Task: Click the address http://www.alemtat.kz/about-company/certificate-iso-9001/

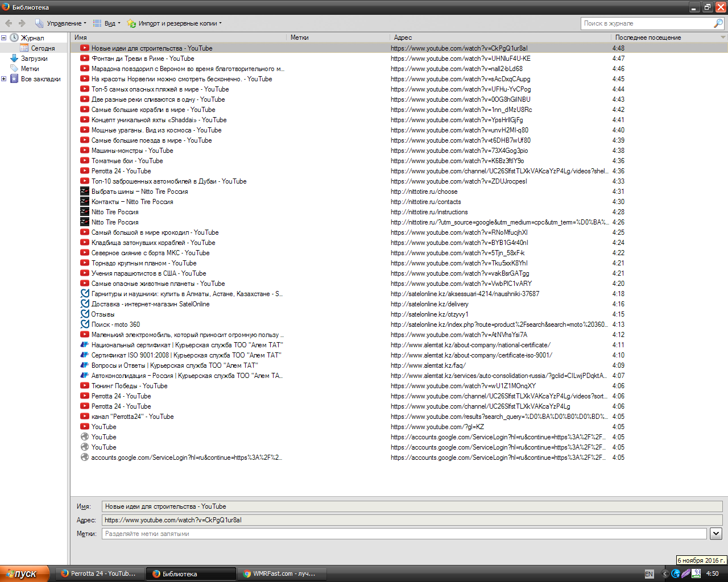Action: click(x=471, y=355)
